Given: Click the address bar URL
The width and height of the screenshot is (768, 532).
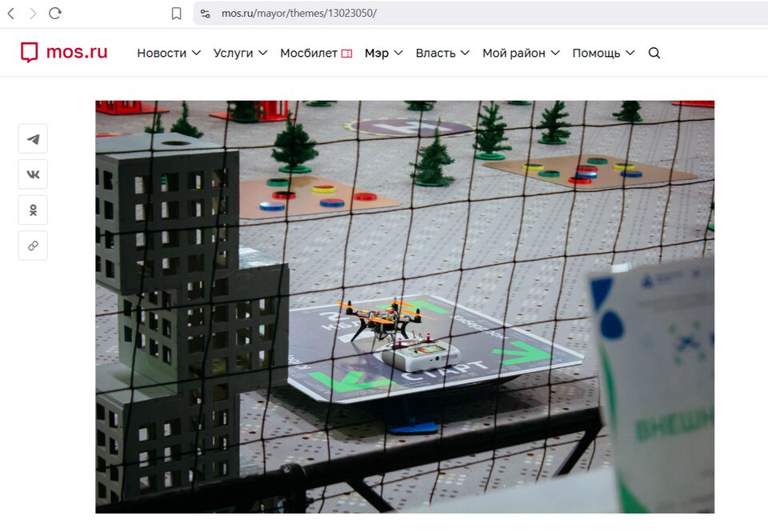Looking at the screenshot, I should click(x=299, y=14).
